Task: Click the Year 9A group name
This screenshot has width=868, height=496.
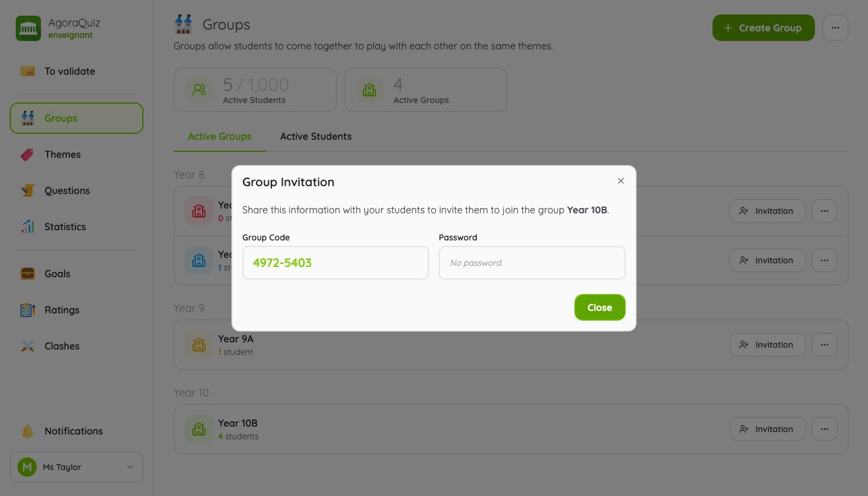Action: point(236,339)
